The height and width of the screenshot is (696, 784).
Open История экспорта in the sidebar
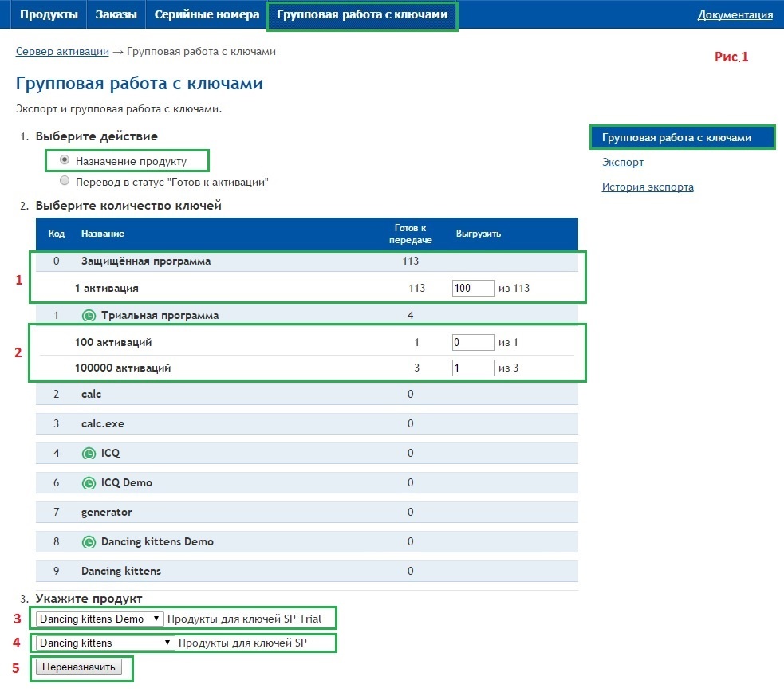tap(647, 187)
